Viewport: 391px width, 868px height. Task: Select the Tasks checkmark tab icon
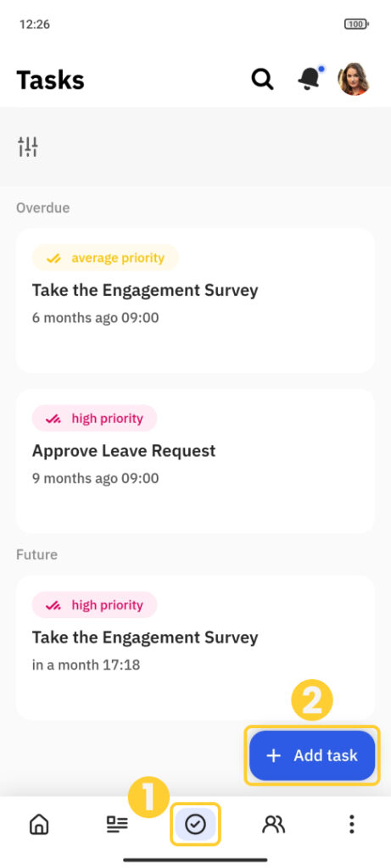[195, 825]
